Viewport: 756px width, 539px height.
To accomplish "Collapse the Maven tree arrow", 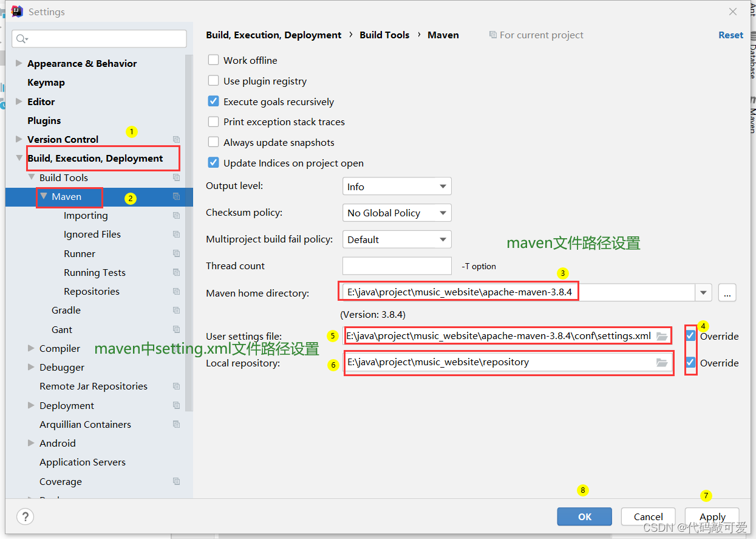I will pyautogui.click(x=44, y=196).
